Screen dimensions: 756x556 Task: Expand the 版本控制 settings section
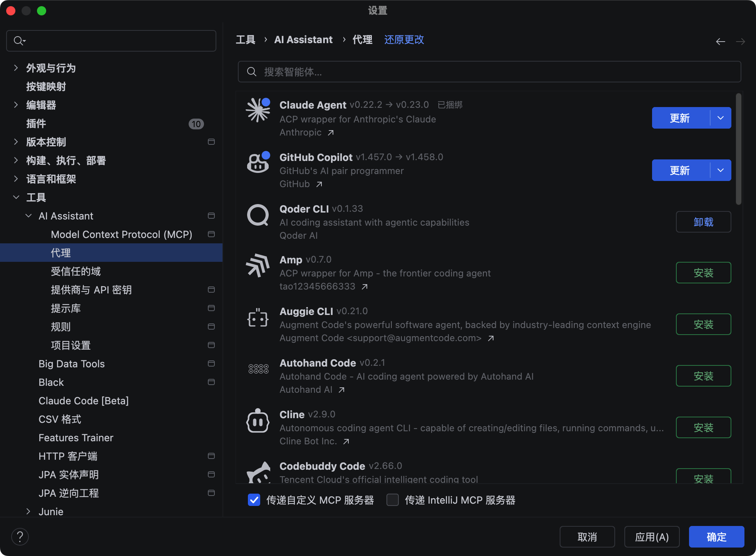(16, 142)
